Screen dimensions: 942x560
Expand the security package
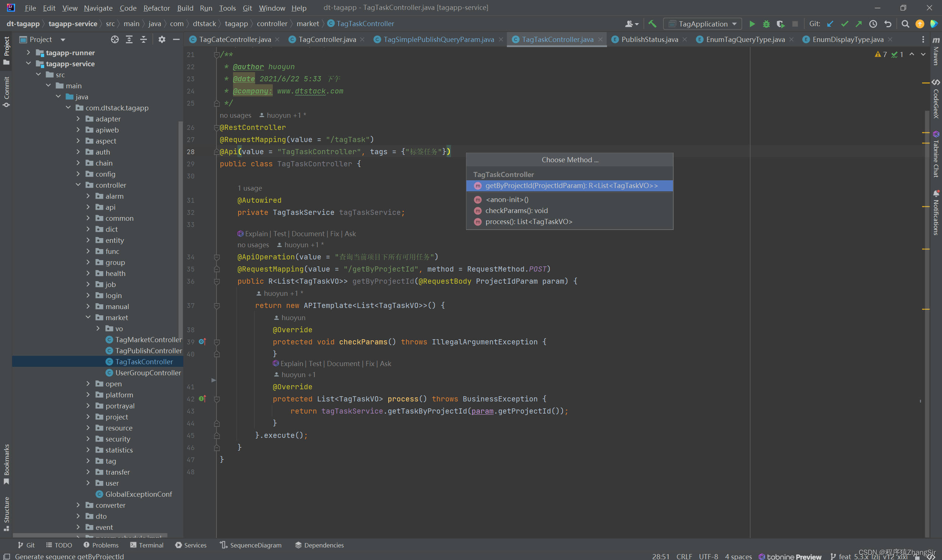88,439
